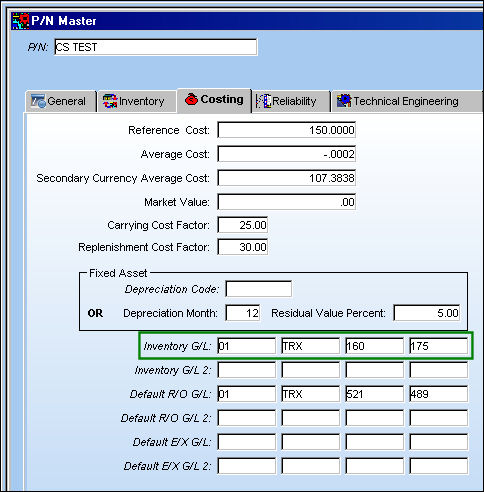Click Default R/O G/L segment 01

coord(247,394)
